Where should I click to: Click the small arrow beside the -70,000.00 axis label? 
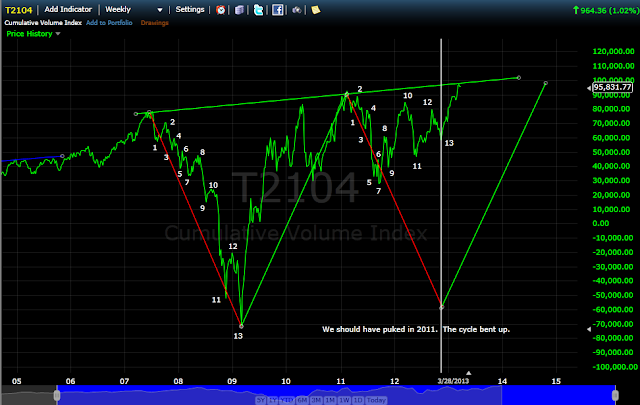[589, 329]
